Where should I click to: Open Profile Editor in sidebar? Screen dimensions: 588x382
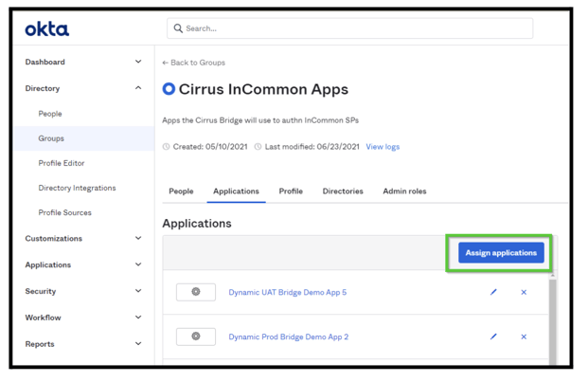click(62, 163)
